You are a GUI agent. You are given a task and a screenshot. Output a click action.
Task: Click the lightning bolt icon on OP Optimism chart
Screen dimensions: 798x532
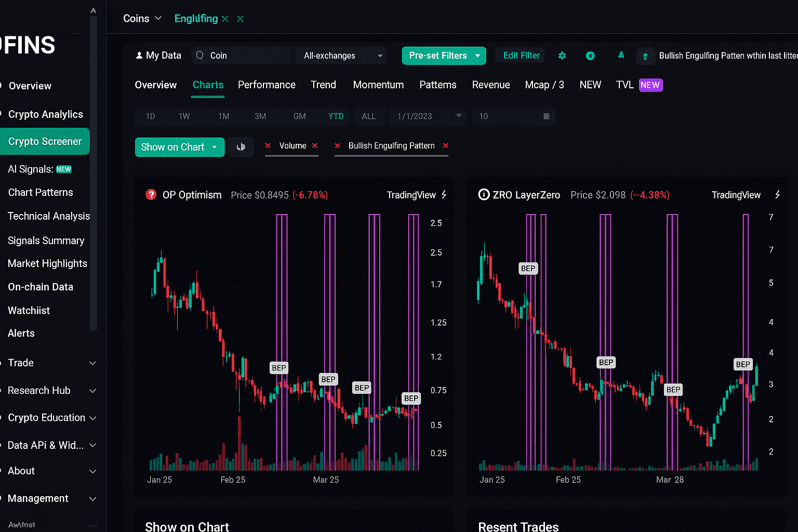click(x=444, y=195)
